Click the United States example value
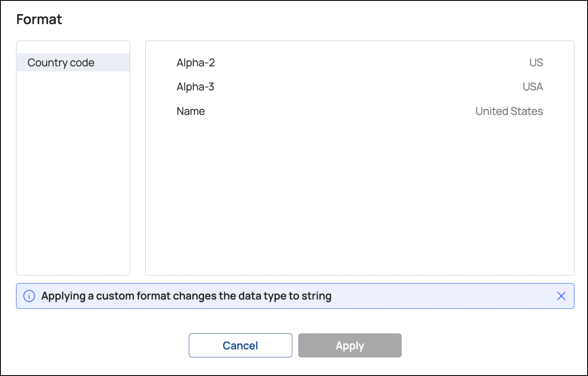Image resolution: width=588 pixels, height=376 pixels. pyautogui.click(x=509, y=111)
